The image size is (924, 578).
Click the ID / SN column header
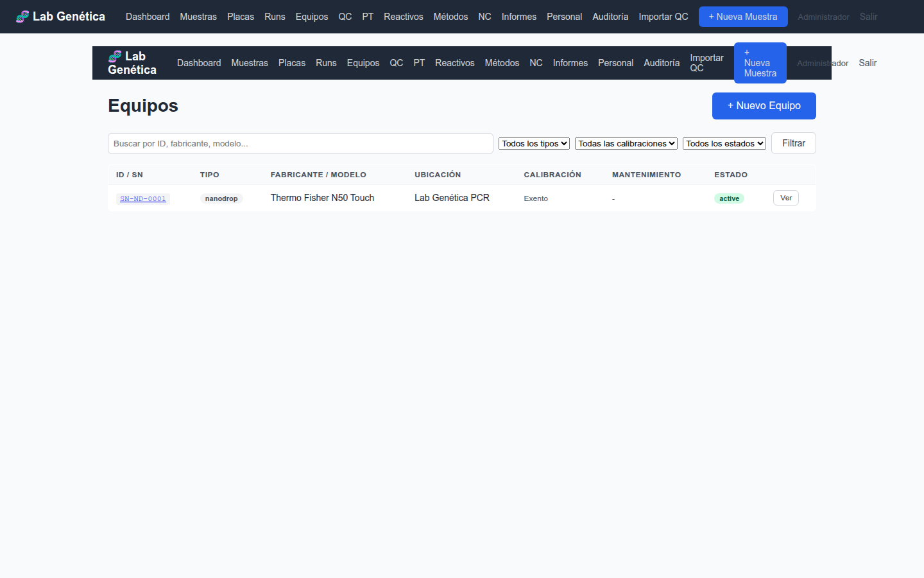(130, 175)
